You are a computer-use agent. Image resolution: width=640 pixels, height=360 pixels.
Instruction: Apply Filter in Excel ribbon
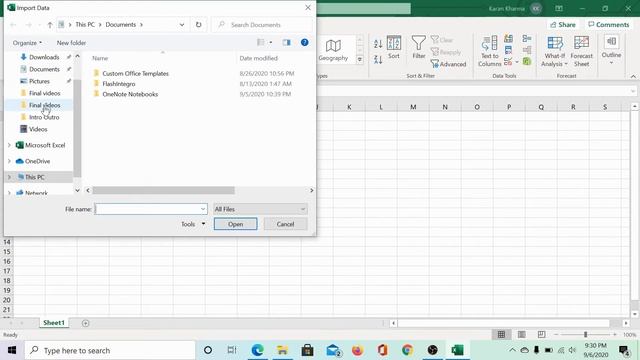point(419,48)
